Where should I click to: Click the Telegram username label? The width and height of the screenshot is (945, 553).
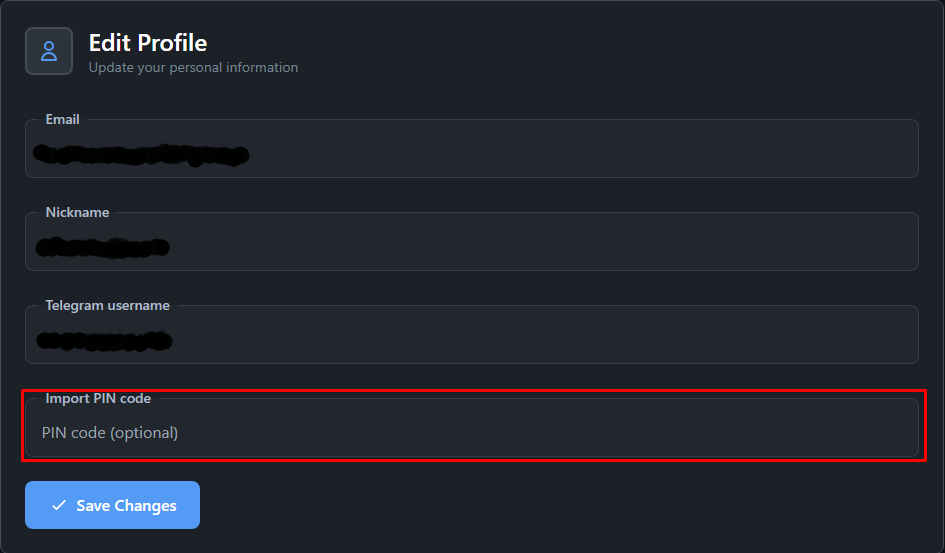pyautogui.click(x=107, y=305)
